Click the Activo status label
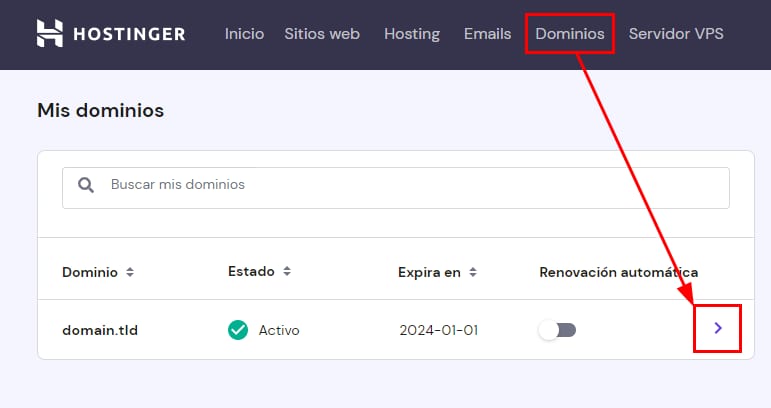This screenshot has height=408, width=771. (x=279, y=330)
